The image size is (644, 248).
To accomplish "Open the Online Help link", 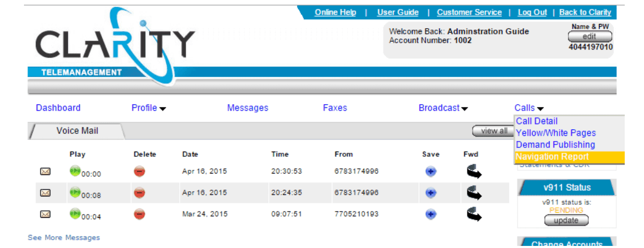I will (335, 13).
